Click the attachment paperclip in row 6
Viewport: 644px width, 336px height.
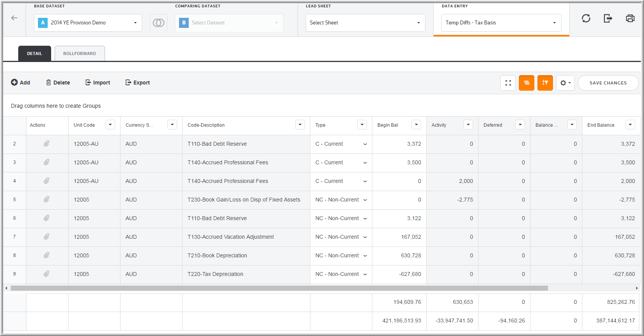pos(46,218)
